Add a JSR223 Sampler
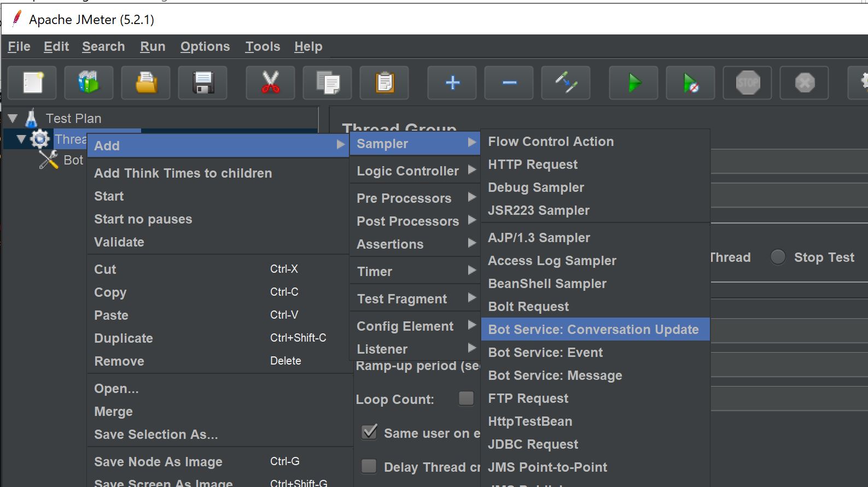This screenshot has height=487, width=868. [596, 210]
